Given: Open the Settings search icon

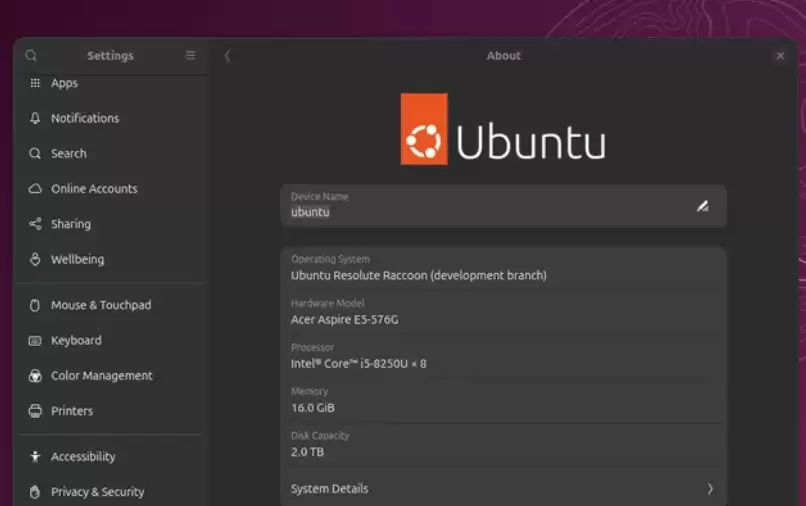Looking at the screenshot, I should [x=31, y=55].
